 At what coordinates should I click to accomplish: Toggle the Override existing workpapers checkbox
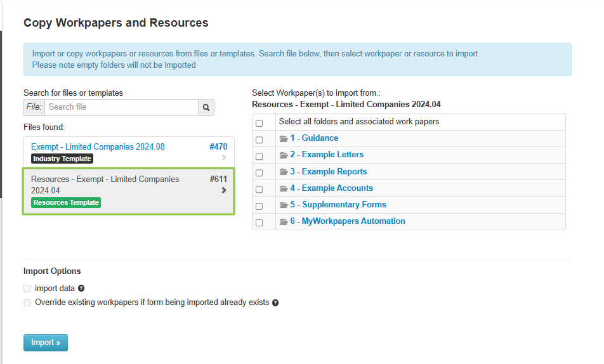coord(27,303)
